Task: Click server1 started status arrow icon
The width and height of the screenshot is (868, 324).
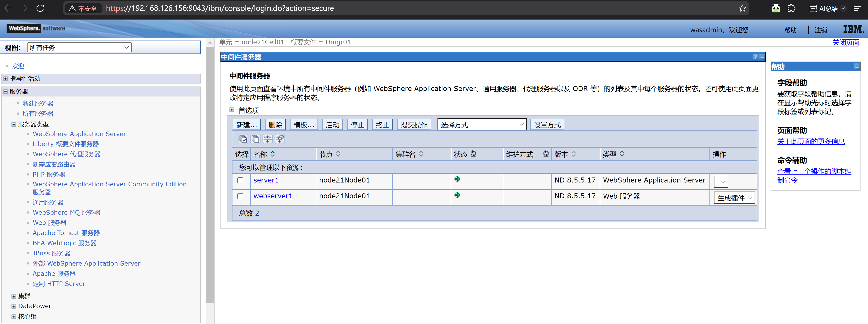Action: (457, 179)
